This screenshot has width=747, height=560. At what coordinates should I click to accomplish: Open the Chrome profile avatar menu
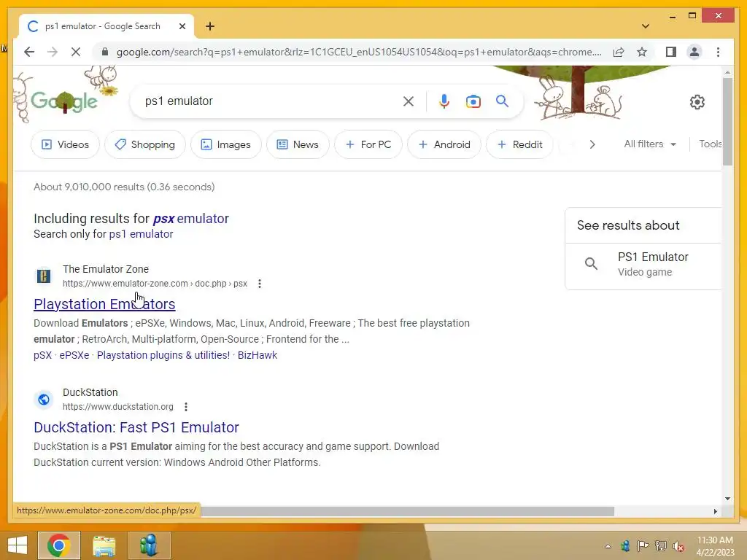point(694,52)
